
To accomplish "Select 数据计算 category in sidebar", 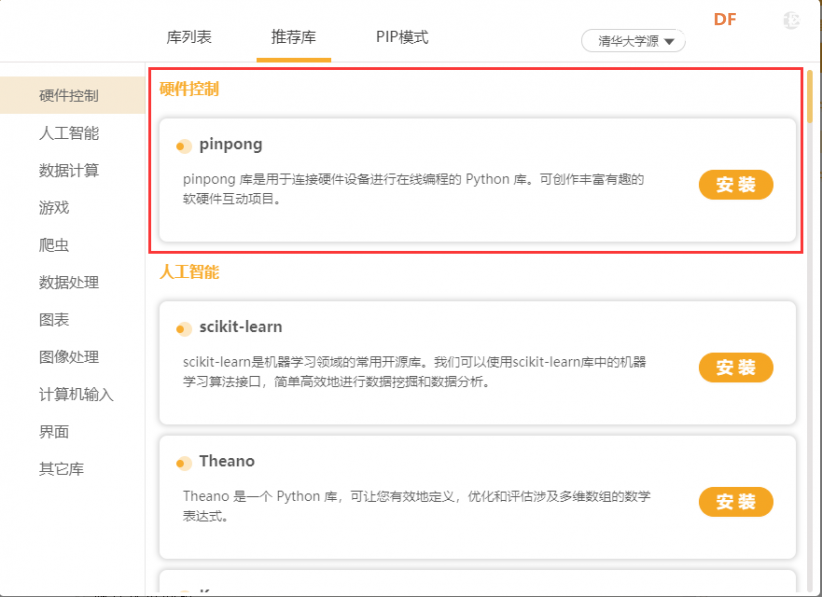I will click(x=69, y=170).
